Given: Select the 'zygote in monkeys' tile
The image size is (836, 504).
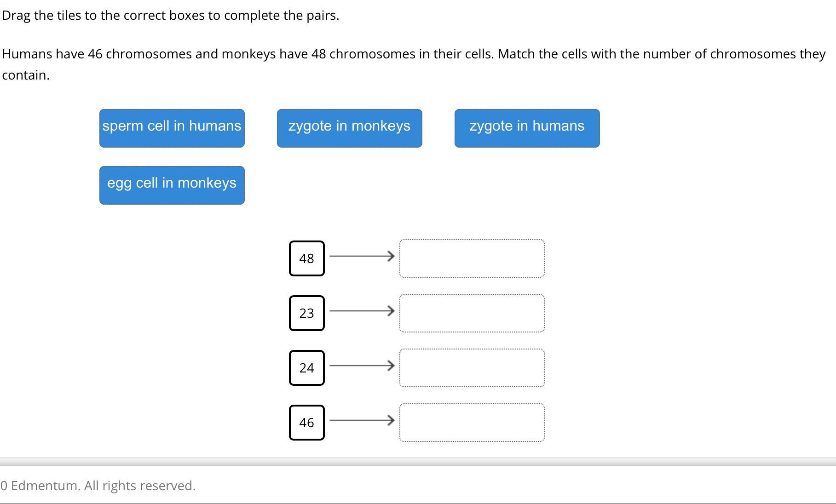Looking at the screenshot, I should [350, 128].
